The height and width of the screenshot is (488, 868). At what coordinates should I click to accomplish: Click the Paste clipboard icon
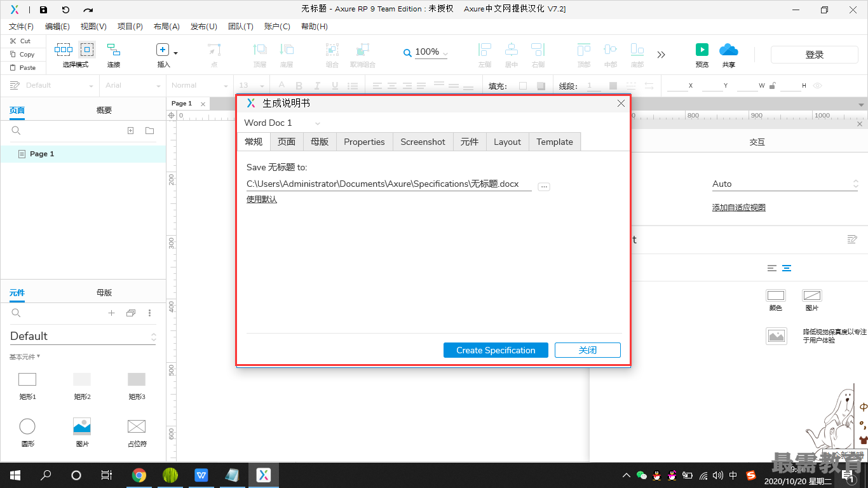click(x=13, y=67)
